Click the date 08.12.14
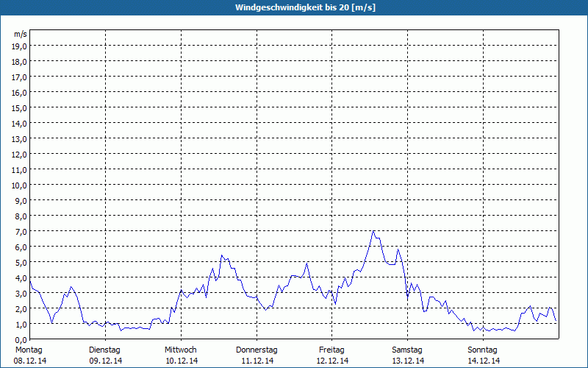This screenshot has width=588, height=368. pyautogui.click(x=30, y=361)
